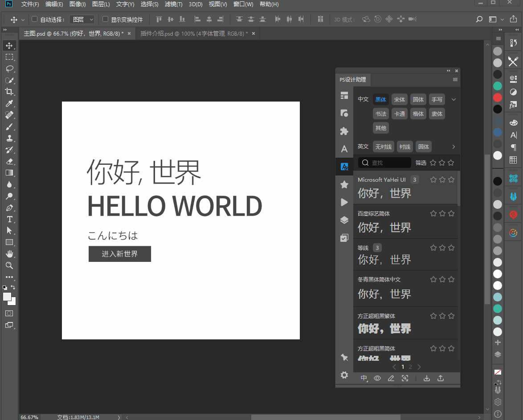This screenshot has width=523, height=420.
Task: Collapse the PS设计助理 panel to icons
Action: [449, 71]
